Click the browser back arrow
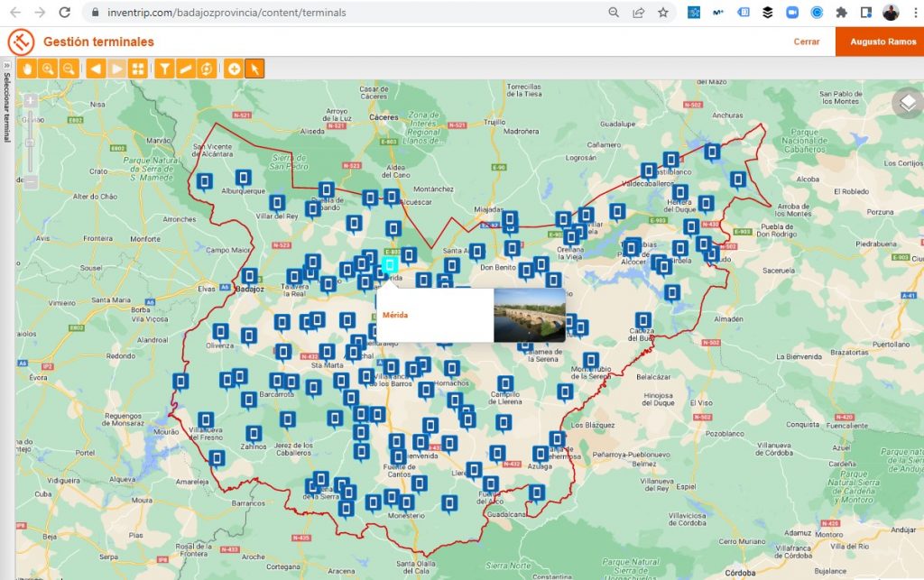The height and width of the screenshot is (580, 924). (16, 13)
